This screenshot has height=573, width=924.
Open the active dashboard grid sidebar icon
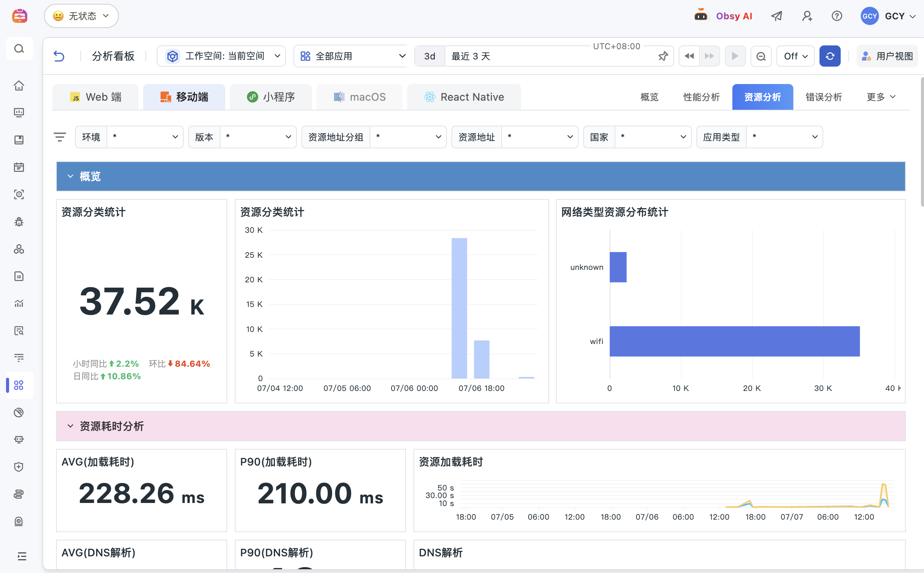19,385
